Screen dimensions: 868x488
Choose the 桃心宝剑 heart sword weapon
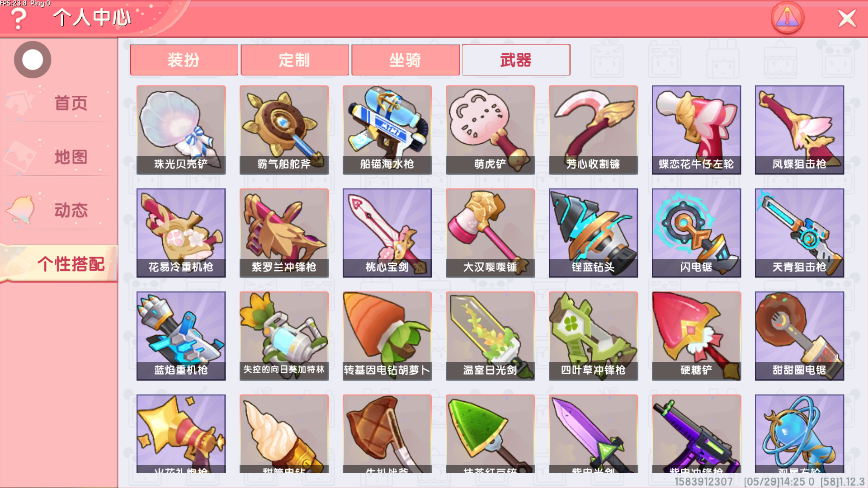[x=387, y=233]
